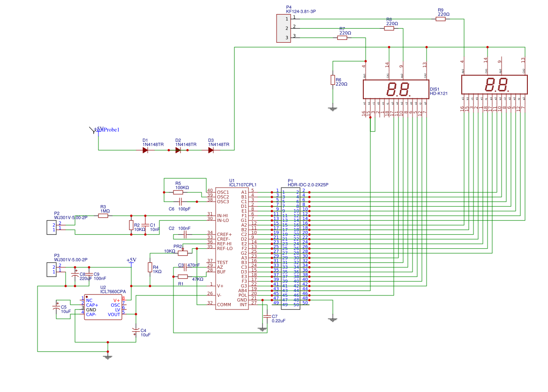Click diode D2 symbol

[x=178, y=150]
